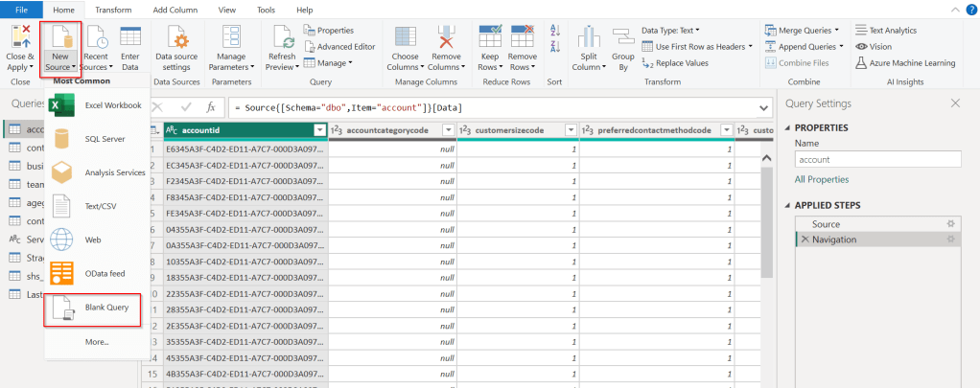Click the query Name input field
Image resolution: width=980 pixels, height=388 pixels.
coord(877,160)
